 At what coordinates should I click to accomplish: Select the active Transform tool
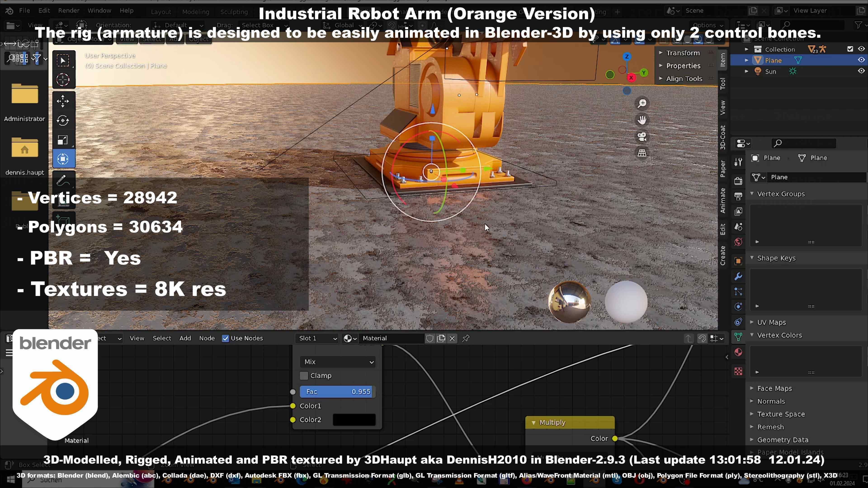[x=63, y=159]
